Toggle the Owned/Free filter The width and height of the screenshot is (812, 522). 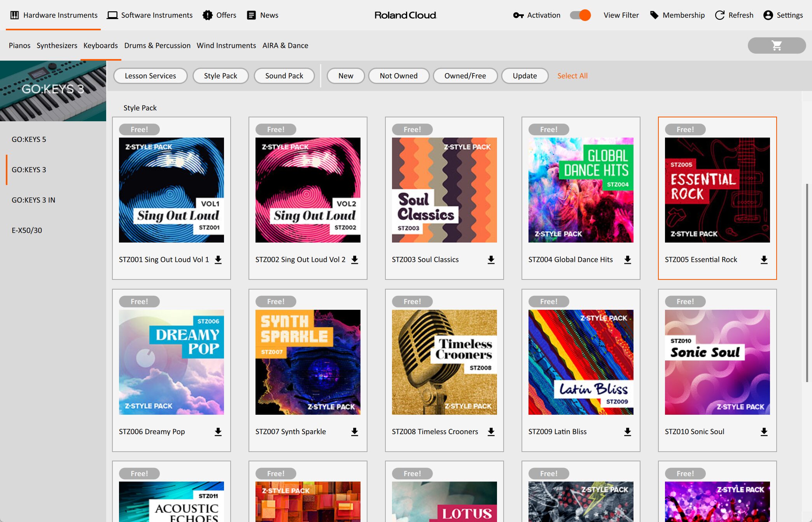[x=465, y=76]
